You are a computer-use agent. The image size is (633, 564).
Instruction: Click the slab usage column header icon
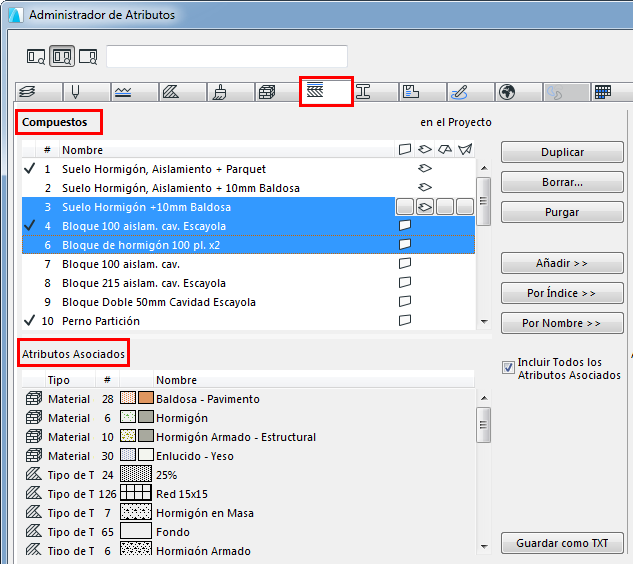425,150
